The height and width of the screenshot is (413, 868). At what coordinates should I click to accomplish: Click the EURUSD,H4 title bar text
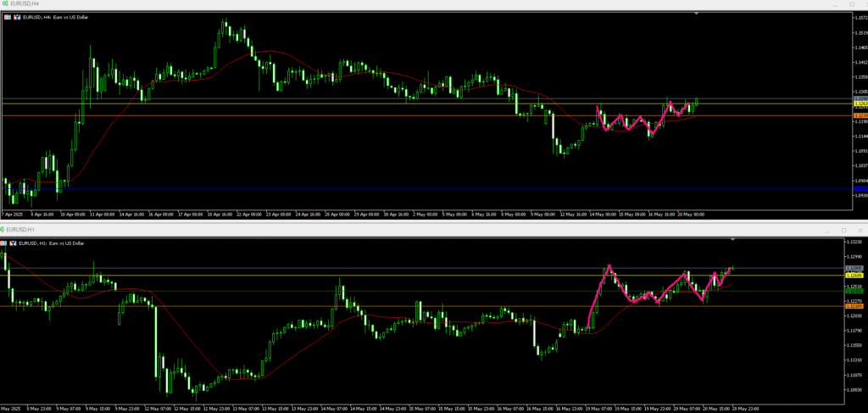tap(24, 4)
